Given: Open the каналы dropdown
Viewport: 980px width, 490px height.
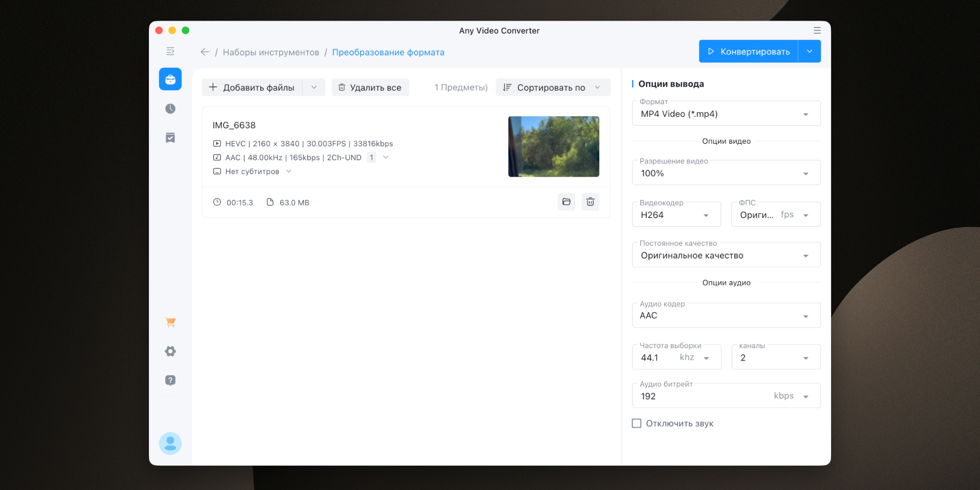Looking at the screenshot, I should [x=776, y=357].
